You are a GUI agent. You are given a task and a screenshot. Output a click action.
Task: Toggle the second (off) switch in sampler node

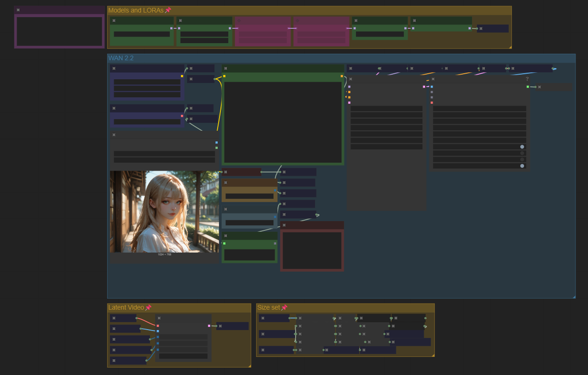[522, 153]
